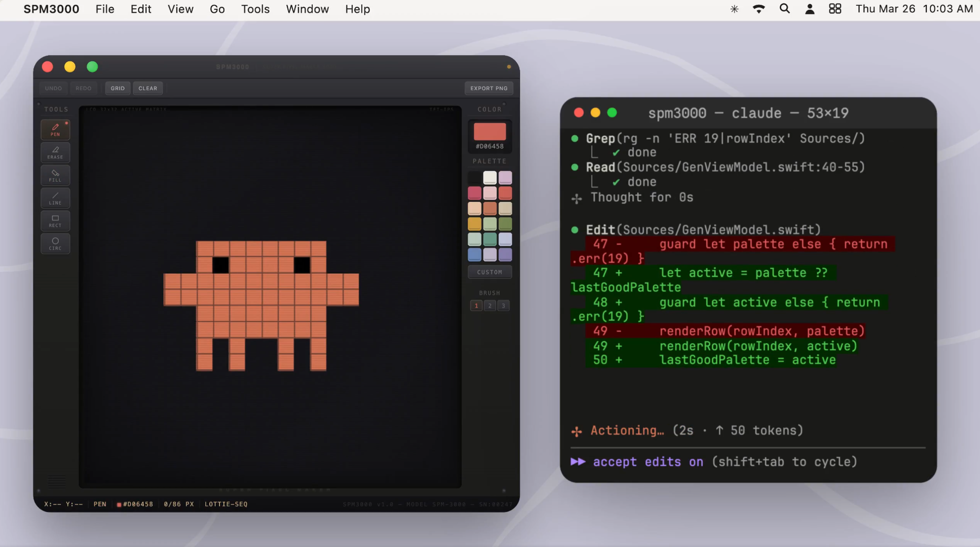Screen dimensions: 980x547
Task: Select the Circ circle tool
Action: [55, 244]
